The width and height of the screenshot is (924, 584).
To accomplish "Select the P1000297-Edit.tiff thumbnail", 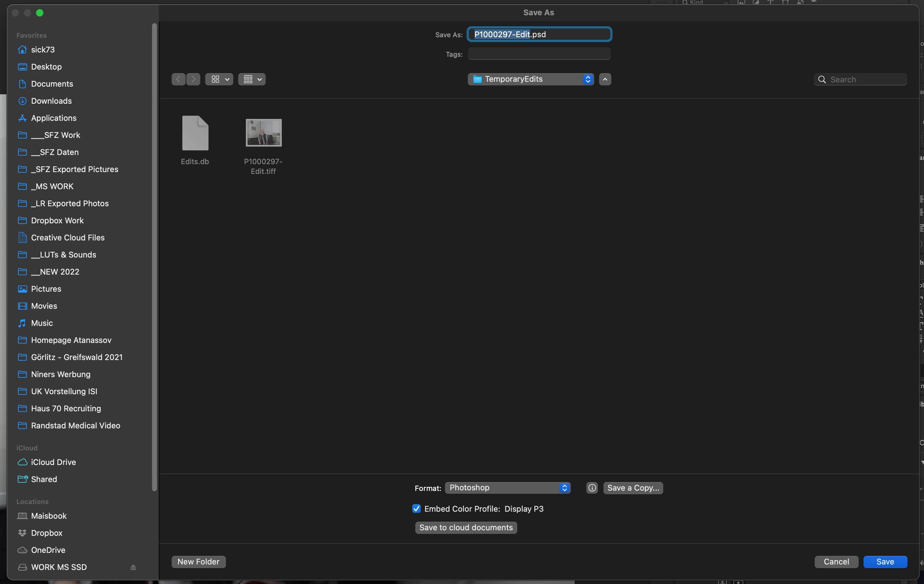I will pos(263,133).
